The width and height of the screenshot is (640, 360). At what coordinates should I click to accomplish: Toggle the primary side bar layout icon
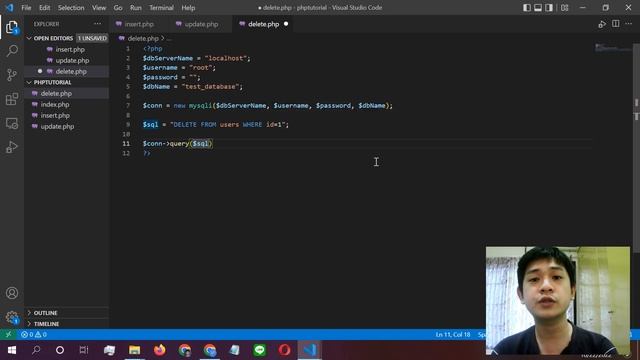coord(527,8)
